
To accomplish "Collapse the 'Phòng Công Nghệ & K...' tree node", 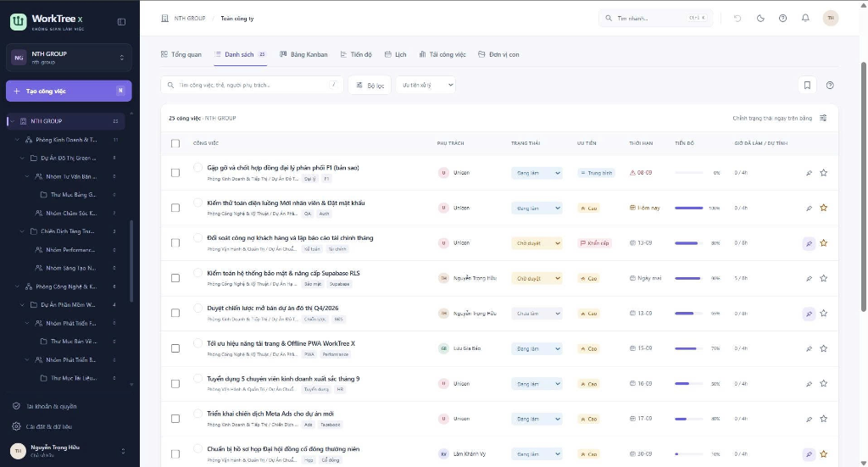I will tap(17, 286).
